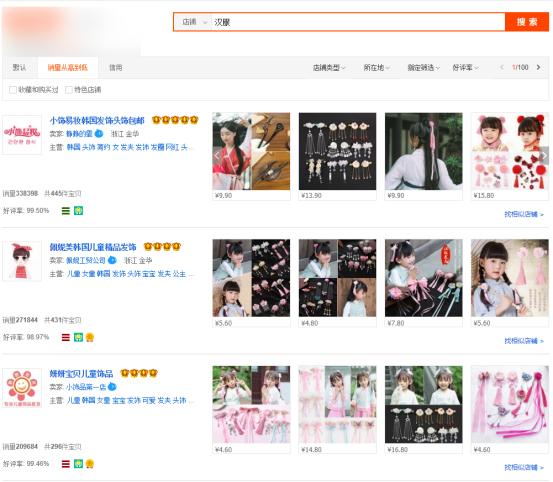Show next products arrow in first shop carousel

click(x=544, y=155)
